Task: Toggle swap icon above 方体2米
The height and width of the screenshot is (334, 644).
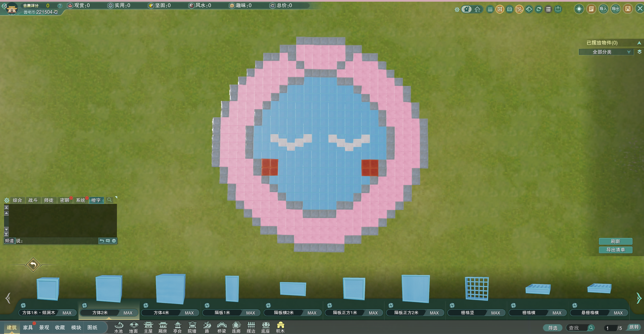Action: pyautogui.click(x=85, y=305)
